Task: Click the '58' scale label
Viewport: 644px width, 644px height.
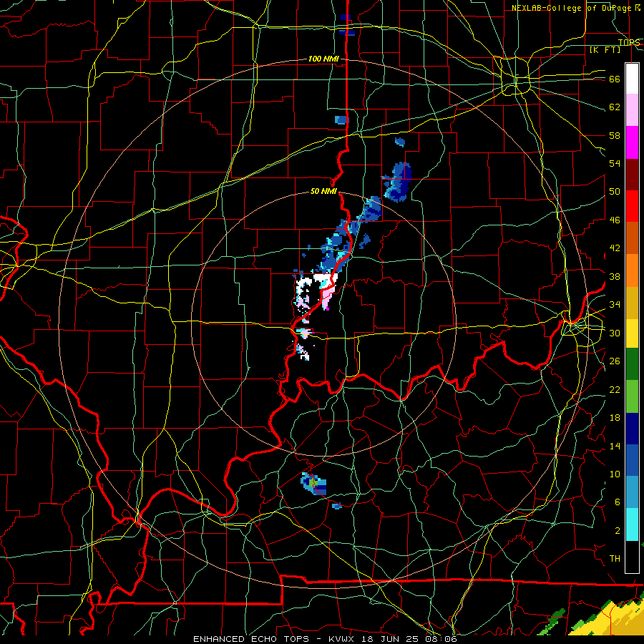Action: click(x=615, y=135)
